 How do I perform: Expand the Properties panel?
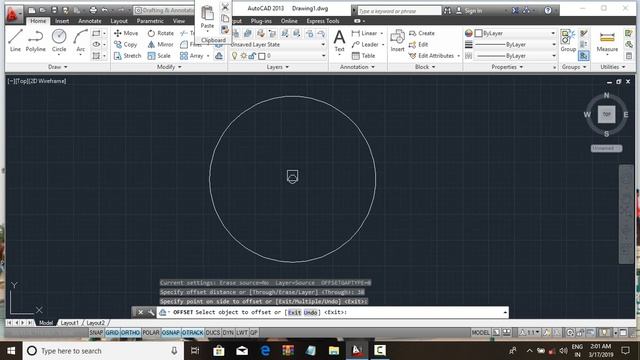507,67
